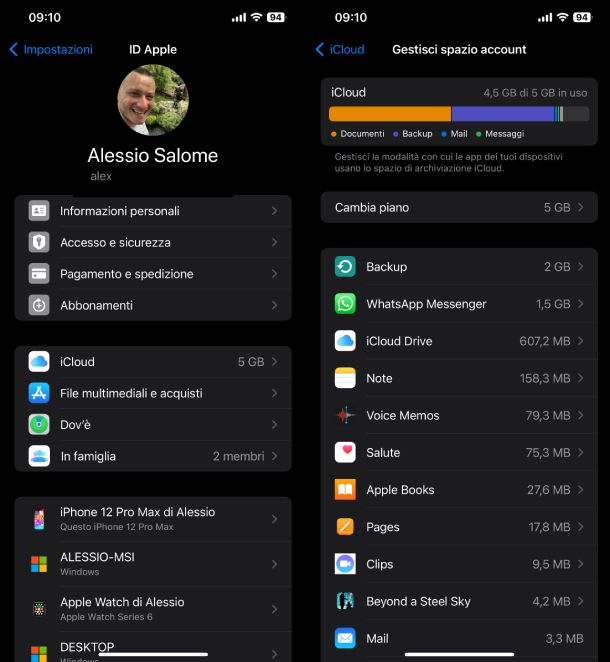Tap the Alessio Salome profile photo
Screen dimensions: 610x662
coord(153,100)
